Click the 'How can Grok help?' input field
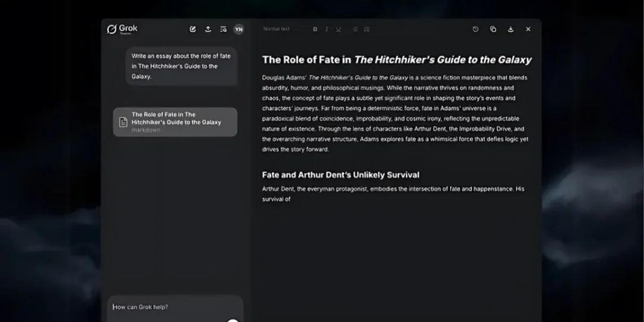The height and width of the screenshot is (322, 644). click(x=169, y=307)
